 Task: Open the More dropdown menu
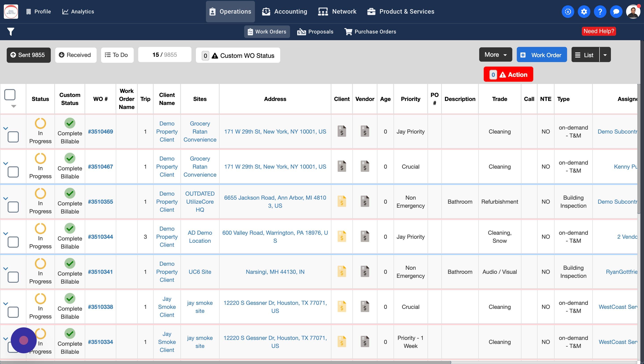point(495,55)
